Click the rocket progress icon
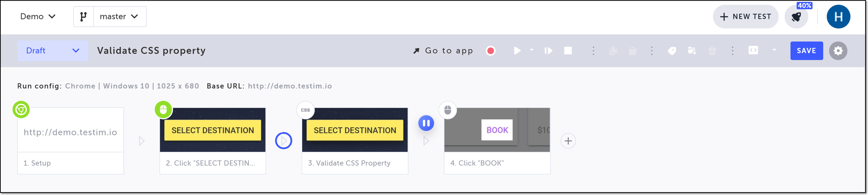This screenshot has width=868, height=195. click(796, 17)
